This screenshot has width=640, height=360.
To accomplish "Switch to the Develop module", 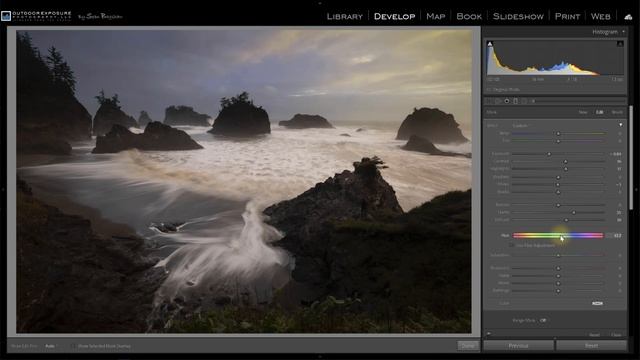I will pos(394,16).
